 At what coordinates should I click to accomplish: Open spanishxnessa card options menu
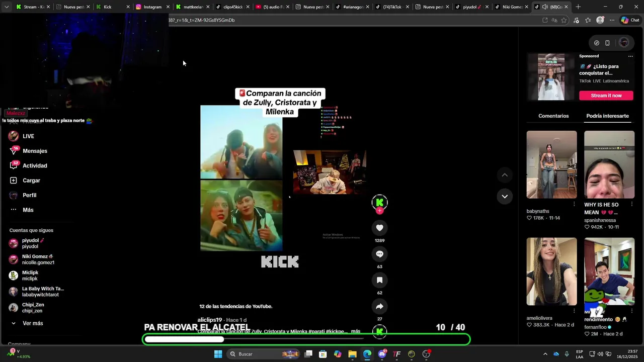632,204
